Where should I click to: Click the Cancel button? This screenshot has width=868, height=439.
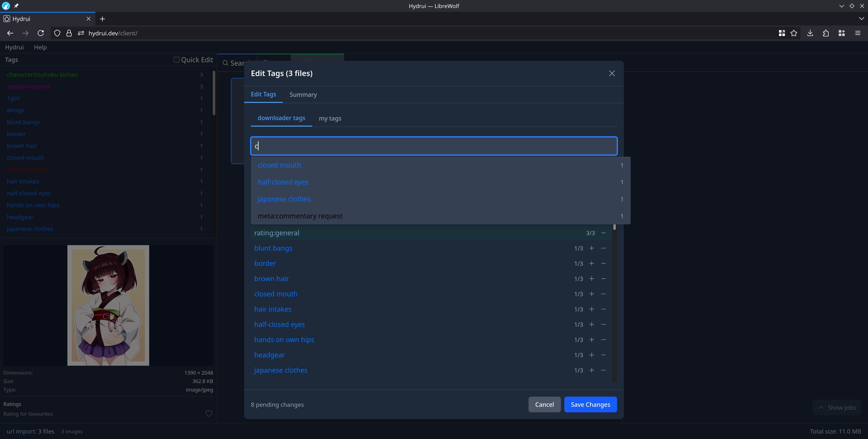click(x=544, y=405)
